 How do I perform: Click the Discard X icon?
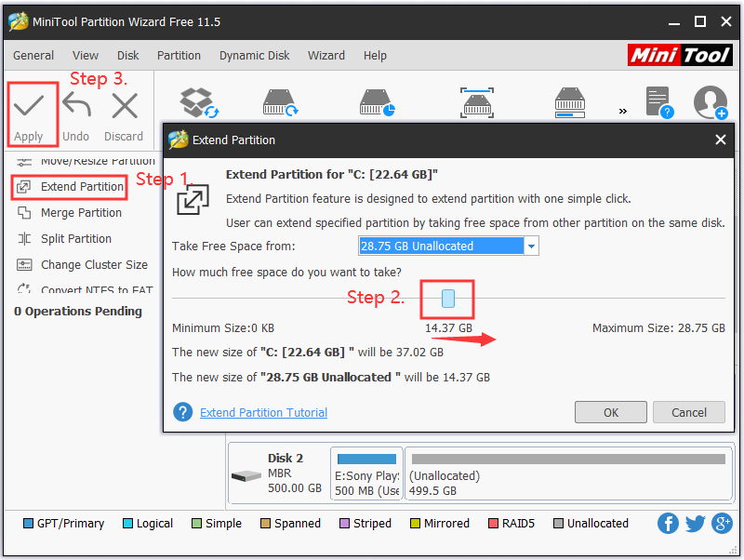[x=125, y=105]
